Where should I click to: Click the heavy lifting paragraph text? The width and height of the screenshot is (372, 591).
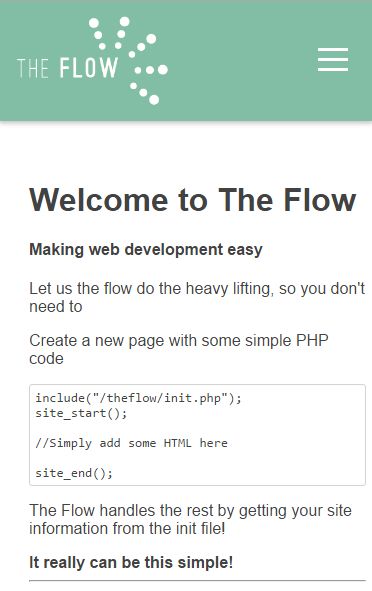point(197,297)
